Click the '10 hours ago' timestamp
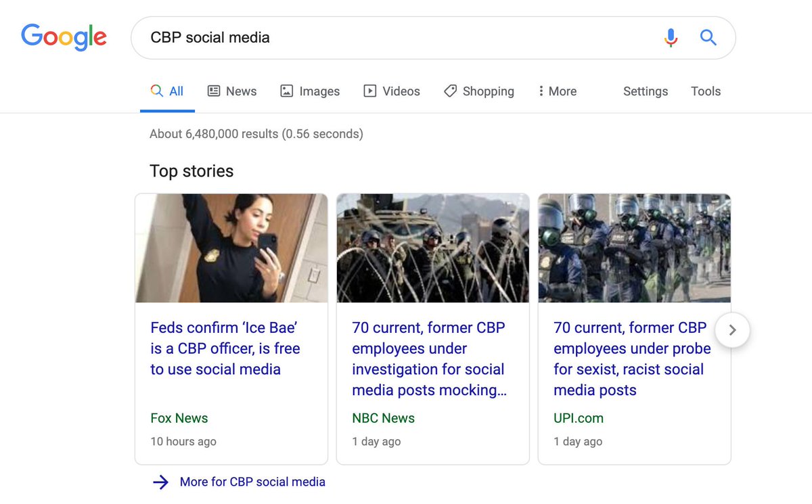 (183, 441)
